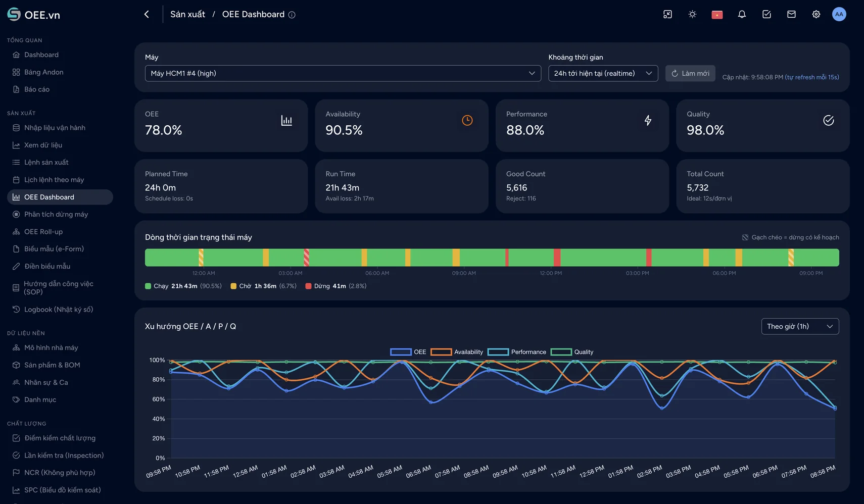Open Biểu mẫu (e-Form)

coord(60,249)
